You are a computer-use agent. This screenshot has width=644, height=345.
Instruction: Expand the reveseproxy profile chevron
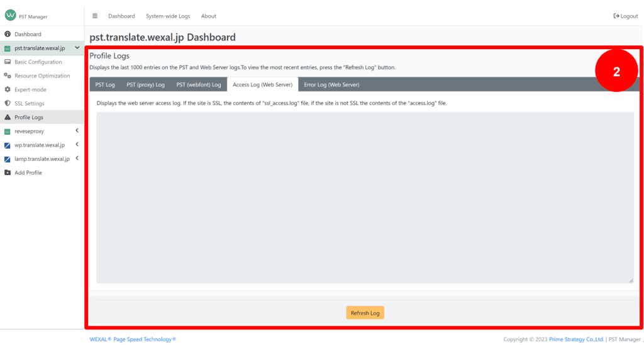77,131
